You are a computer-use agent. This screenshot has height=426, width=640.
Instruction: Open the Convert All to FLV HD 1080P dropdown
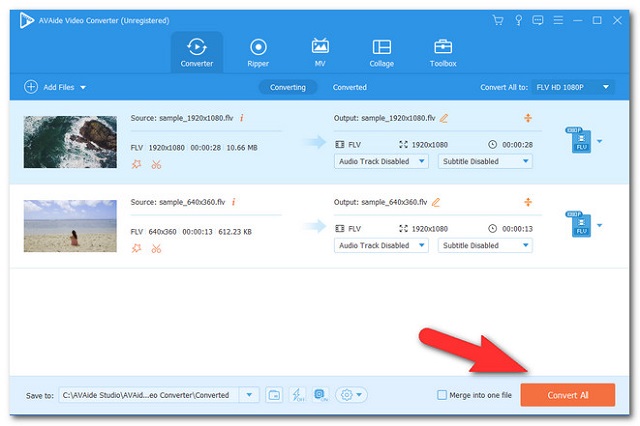572,87
